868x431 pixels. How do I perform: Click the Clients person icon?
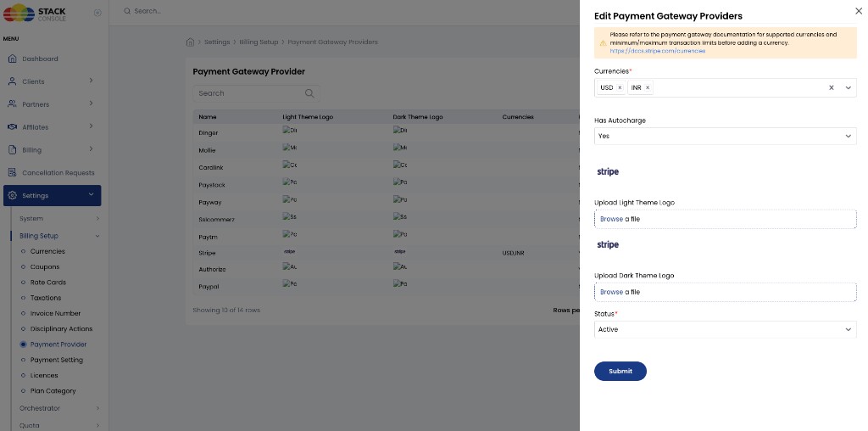click(x=12, y=81)
